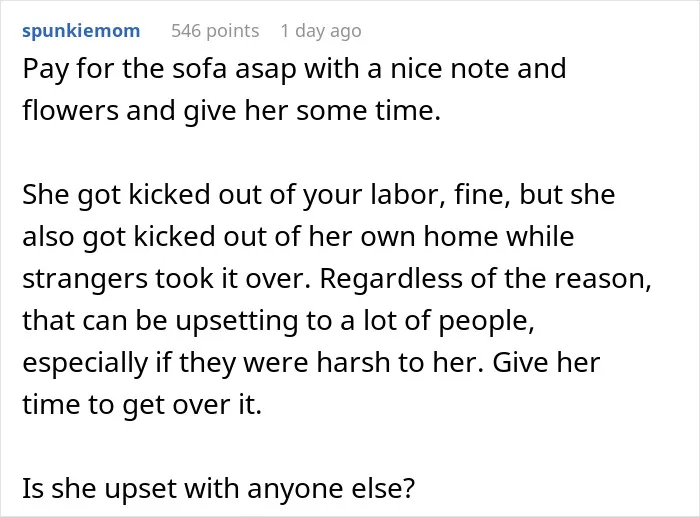The height and width of the screenshot is (517, 700).
Task: Click the line starting 'especially if they were'
Action: point(311,363)
